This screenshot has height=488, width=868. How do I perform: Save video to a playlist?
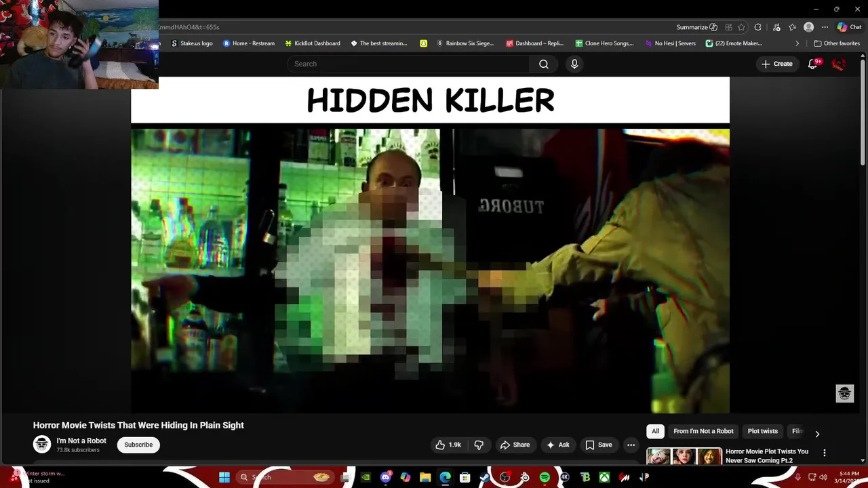[x=599, y=445]
